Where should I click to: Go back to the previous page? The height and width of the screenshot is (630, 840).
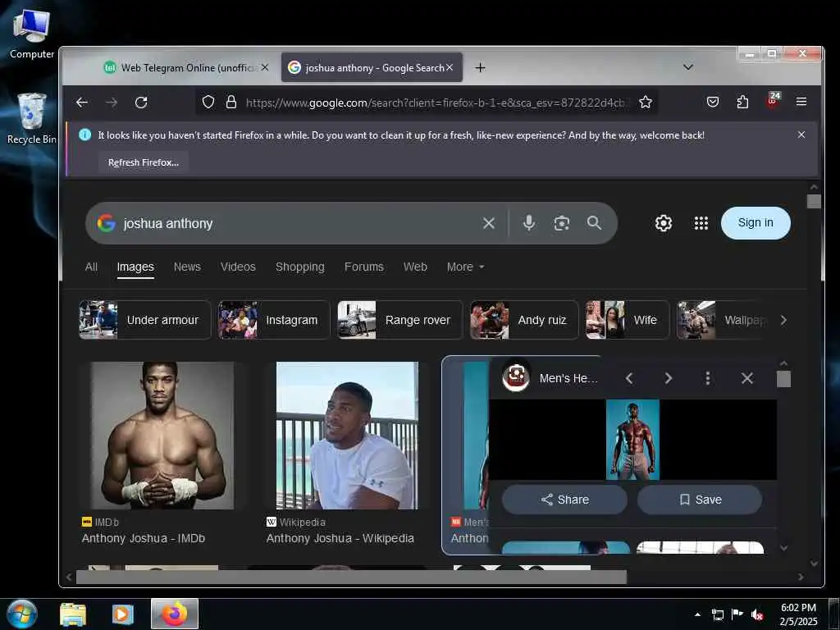[x=81, y=103]
